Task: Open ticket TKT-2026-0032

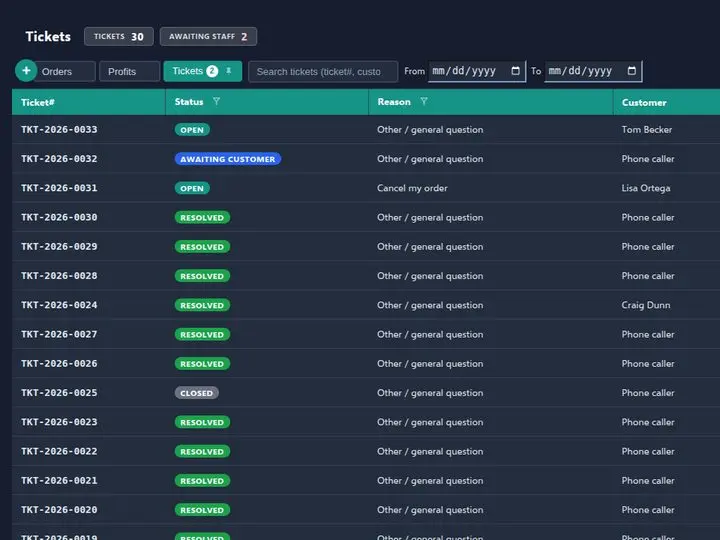Action: [x=59, y=159]
